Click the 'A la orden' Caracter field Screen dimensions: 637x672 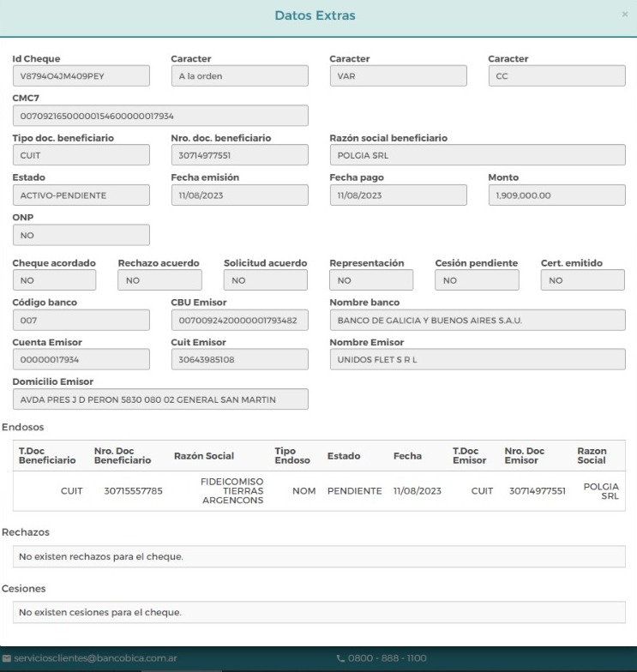click(240, 75)
